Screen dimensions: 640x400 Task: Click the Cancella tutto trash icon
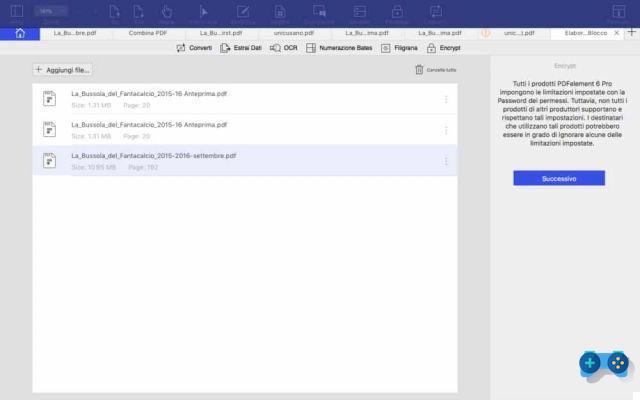coord(419,70)
